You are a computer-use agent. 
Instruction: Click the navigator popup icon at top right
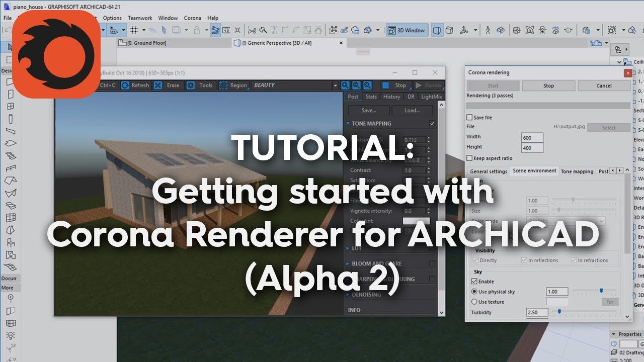[619, 49]
